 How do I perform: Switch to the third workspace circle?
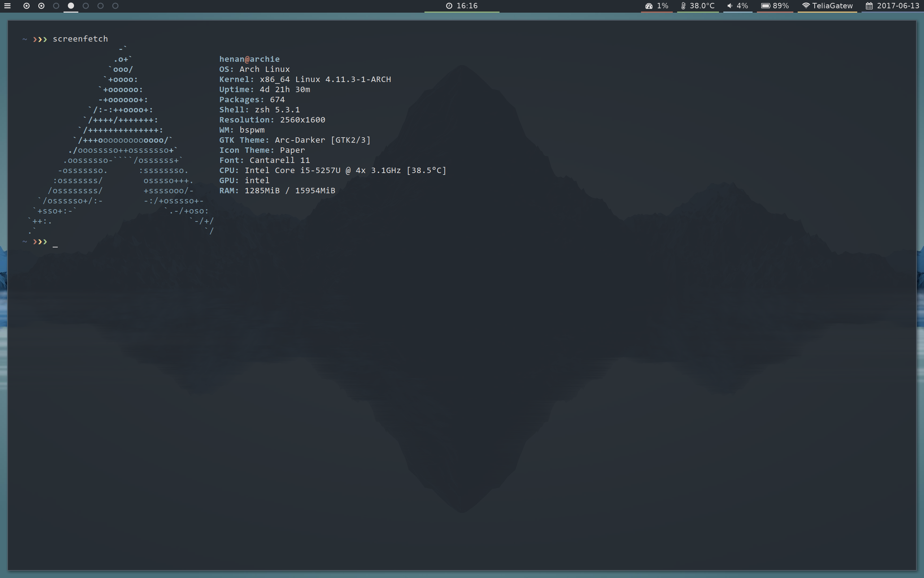click(x=56, y=6)
